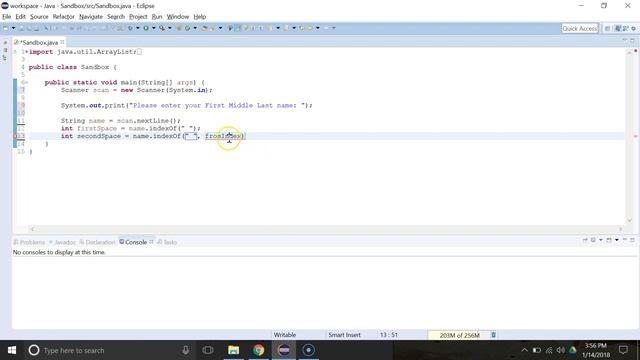Click the Run Garbage Collector trash icon
Screen dimensions: 640x360
[493, 335]
